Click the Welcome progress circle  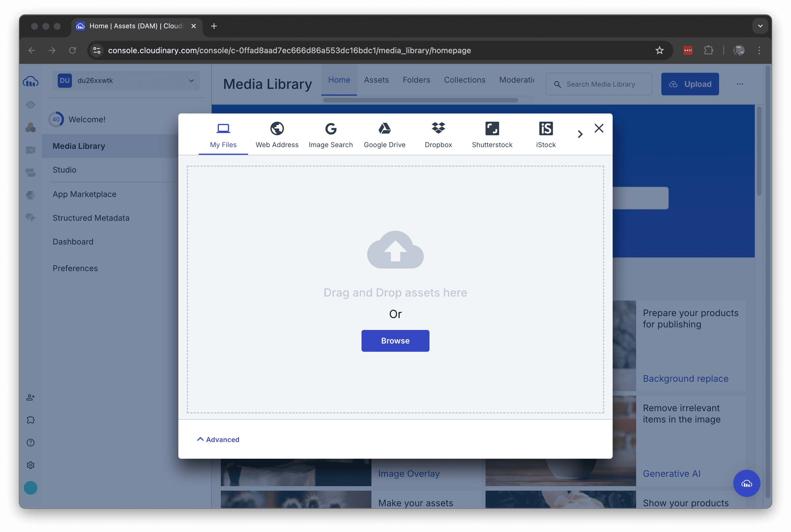click(x=56, y=119)
